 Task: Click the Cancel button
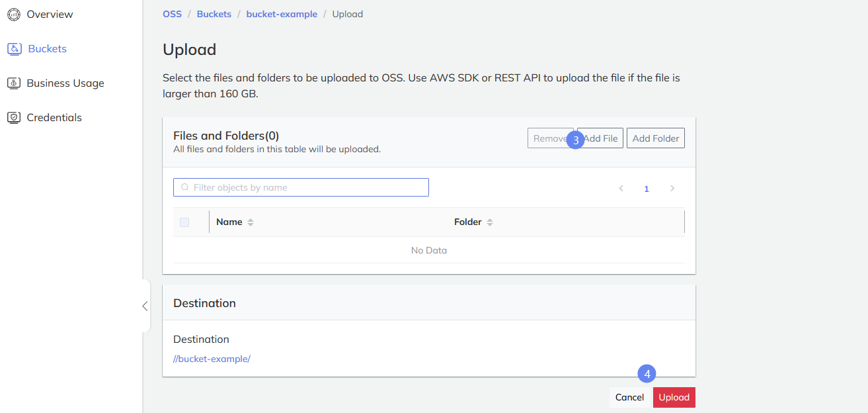pos(629,397)
